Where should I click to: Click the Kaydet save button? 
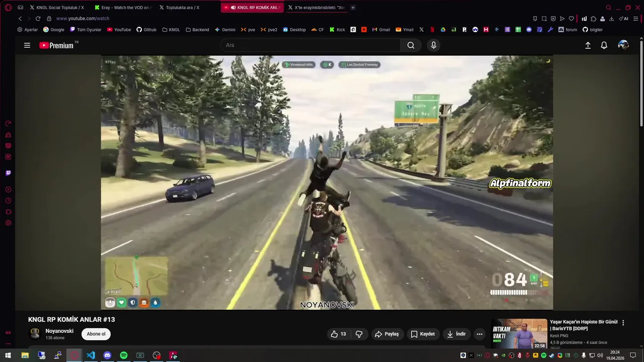coord(423,334)
